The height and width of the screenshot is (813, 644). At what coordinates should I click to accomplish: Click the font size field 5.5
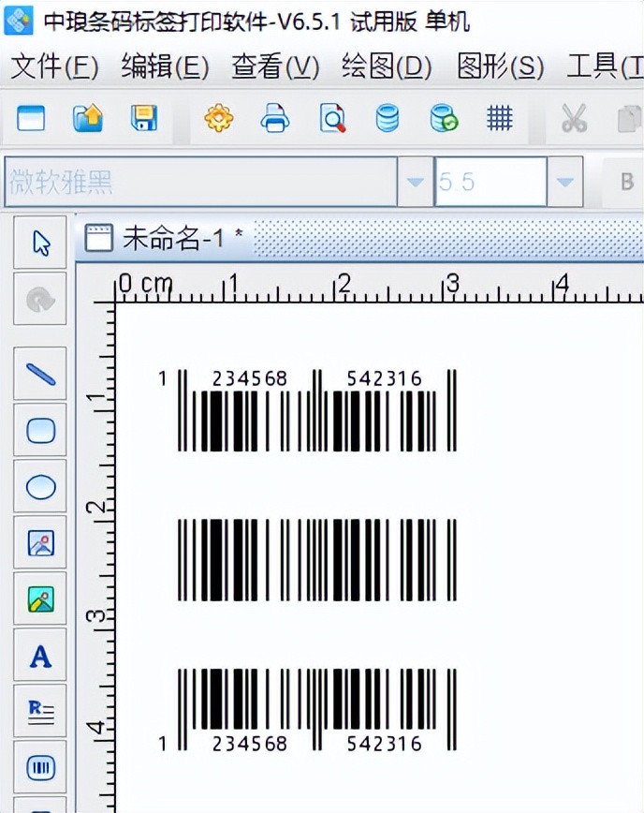coord(490,182)
